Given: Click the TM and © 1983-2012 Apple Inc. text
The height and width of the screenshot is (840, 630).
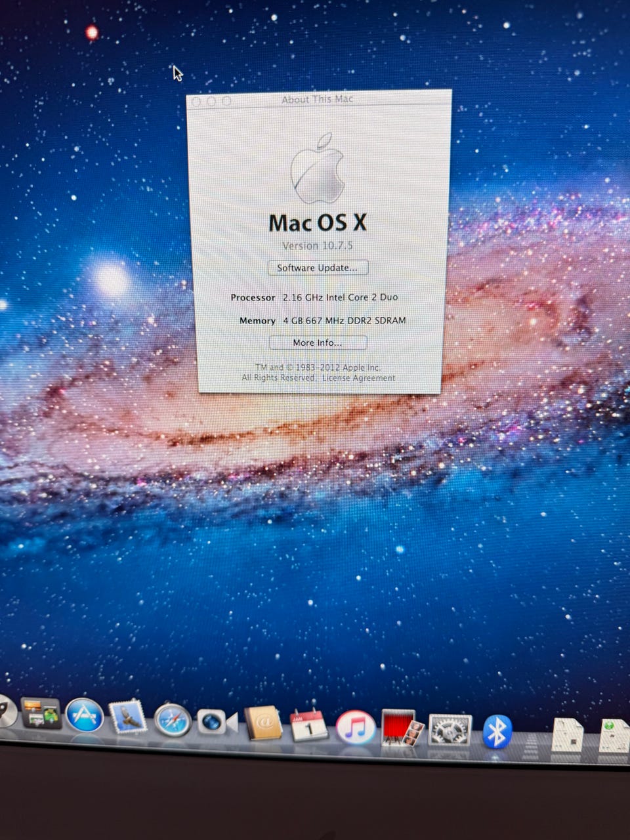Looking at the screenshot, I should 318,367.
